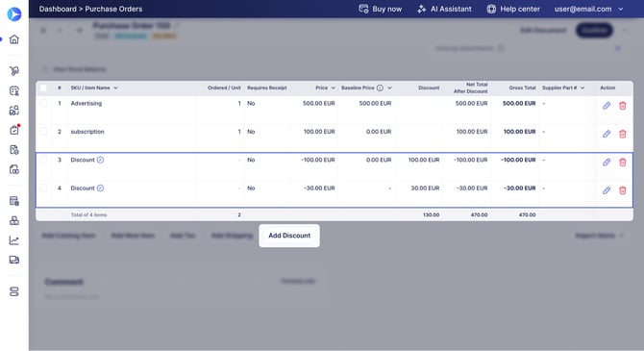Click the Requires Receipt column header
This screenshot has width=644, height=351.
click(x=267, y=88)
